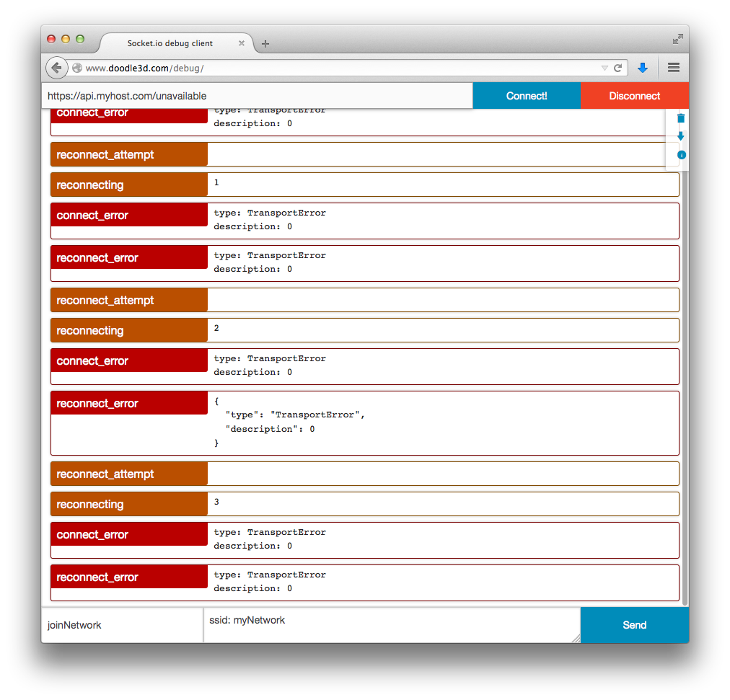
Task: Open a new tab with plus icon
Action: click(x=265, y=44)
